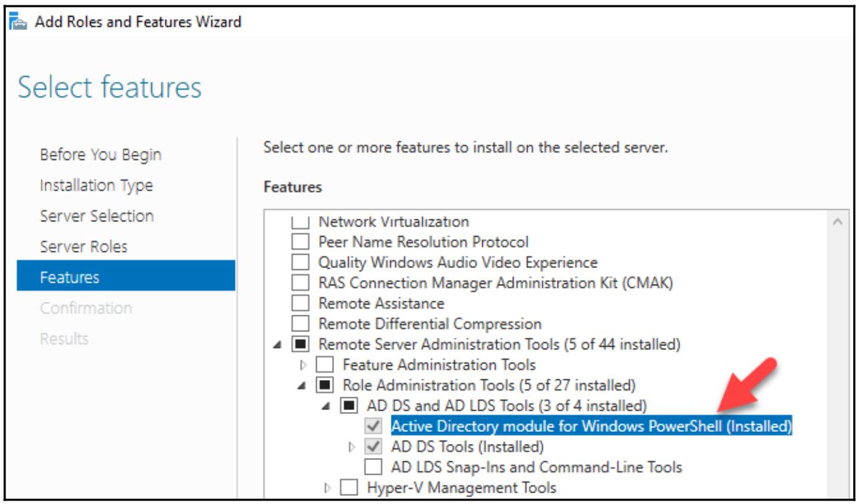Expand the AD DS Tools node
The width and height of the screenshot is (859, 504).
click(x=351, y=447)
